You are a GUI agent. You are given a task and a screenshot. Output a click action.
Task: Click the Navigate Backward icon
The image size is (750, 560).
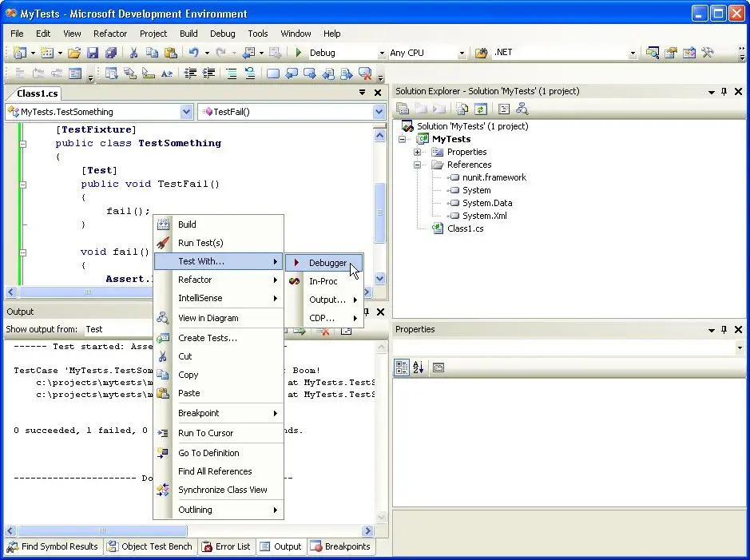[x=248, y=53]
